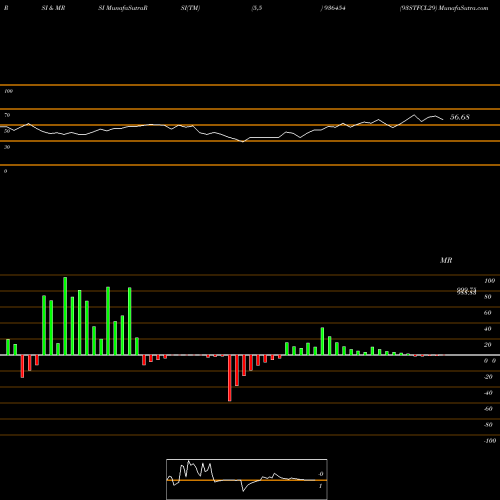Click the MR axis label 60
This screenshot has width=500, height=500.
pyautogui.click(x=488, y=313)
